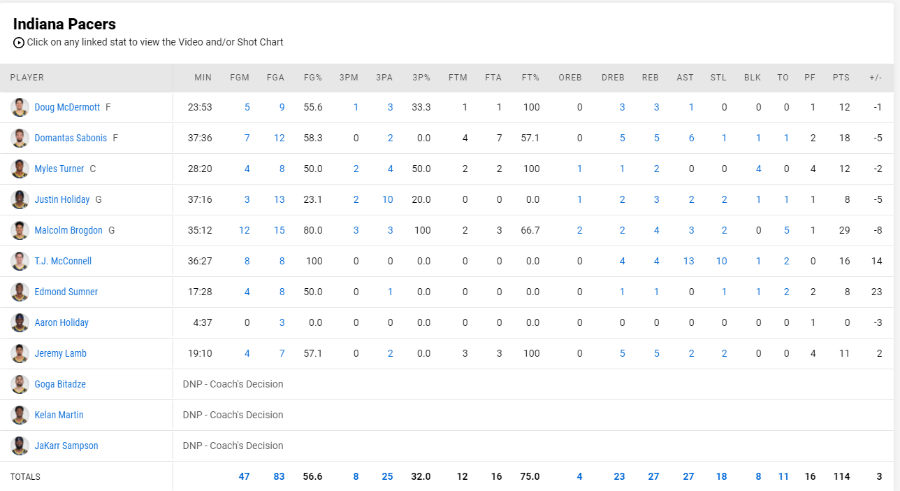Click Malcolm Brogdon's 29 points value
Image resolution: width=900 pixels, height=491 pixels.
pyautogui.click(x=844, y=230)
